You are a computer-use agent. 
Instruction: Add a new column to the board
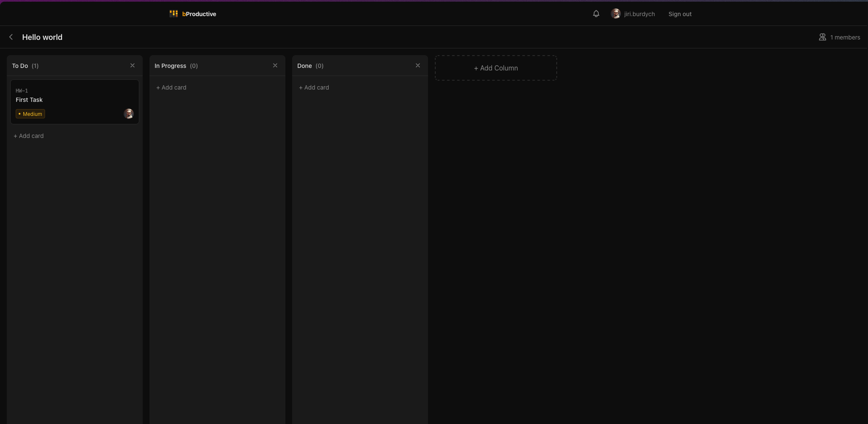[x=496, y=68]
